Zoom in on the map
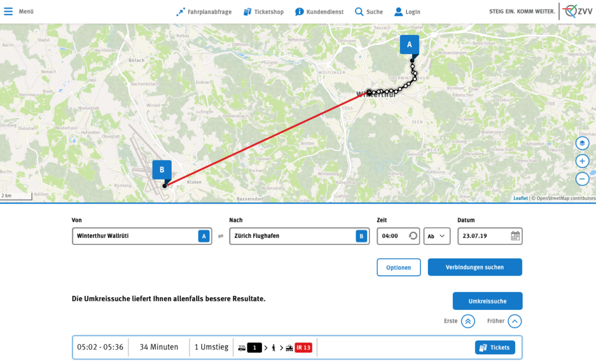The image size is (596, 364). click(x=582, y=161)
